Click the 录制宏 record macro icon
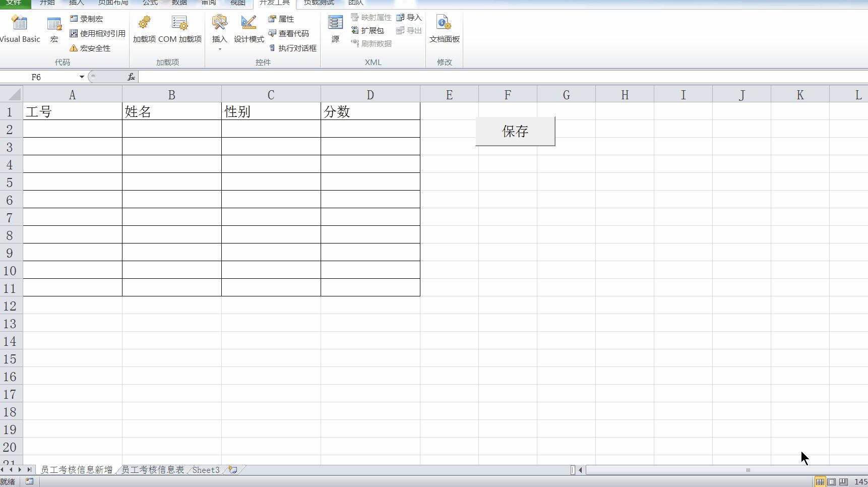 pyautogui.click(x=74, y=19)
